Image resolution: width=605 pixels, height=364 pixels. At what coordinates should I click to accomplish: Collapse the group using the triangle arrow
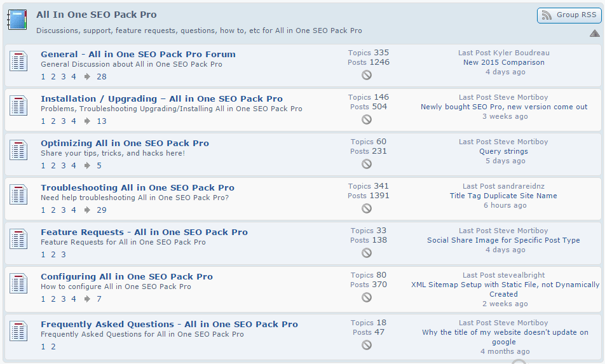coord(595,34)
